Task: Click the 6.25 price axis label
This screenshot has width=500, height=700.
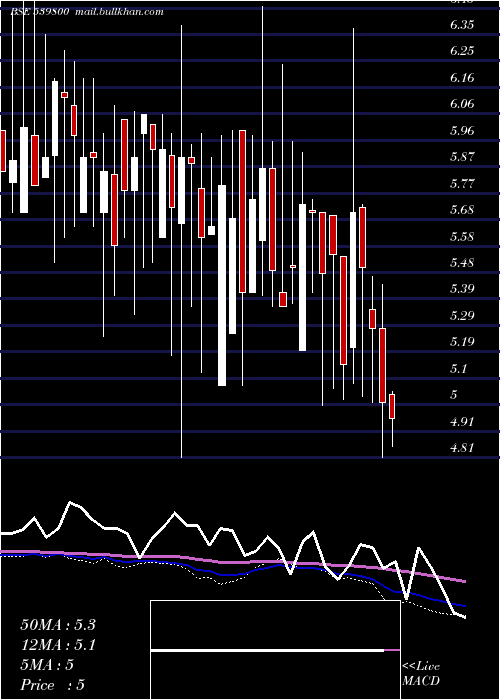Action: pos(462,51)
